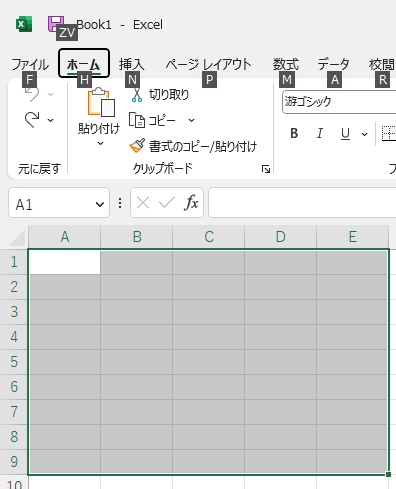Click the formula bar cancel X icon

(143, 203)
